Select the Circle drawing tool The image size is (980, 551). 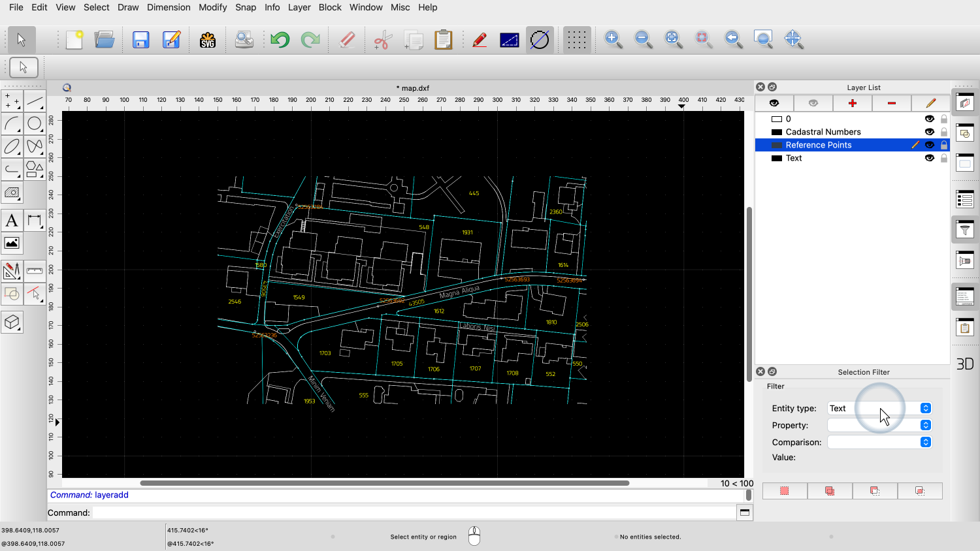(x=35, y=123)
